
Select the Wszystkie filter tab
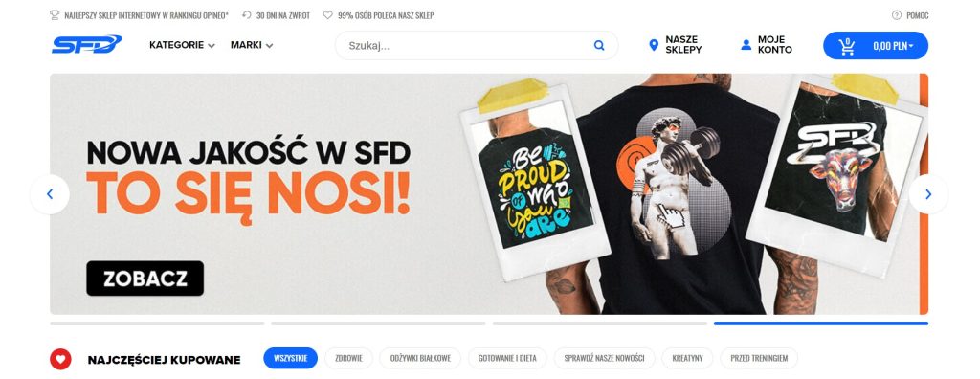click(x=291, y=358)
